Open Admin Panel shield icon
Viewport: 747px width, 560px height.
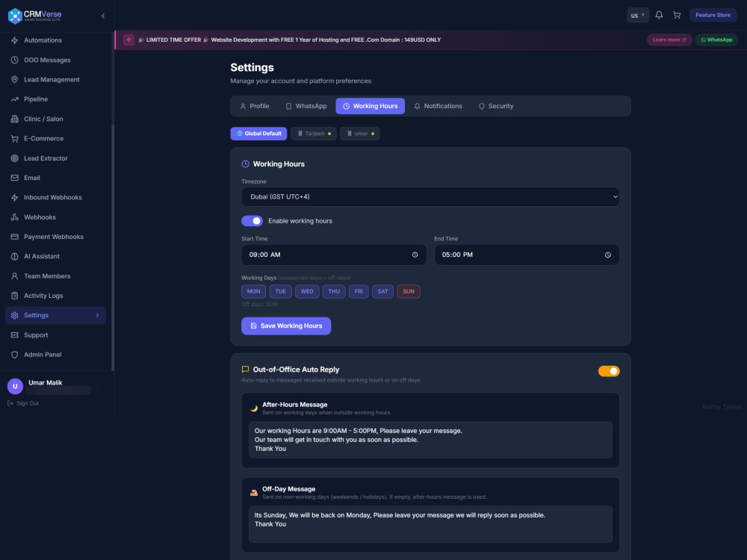(x=15, y=355)
